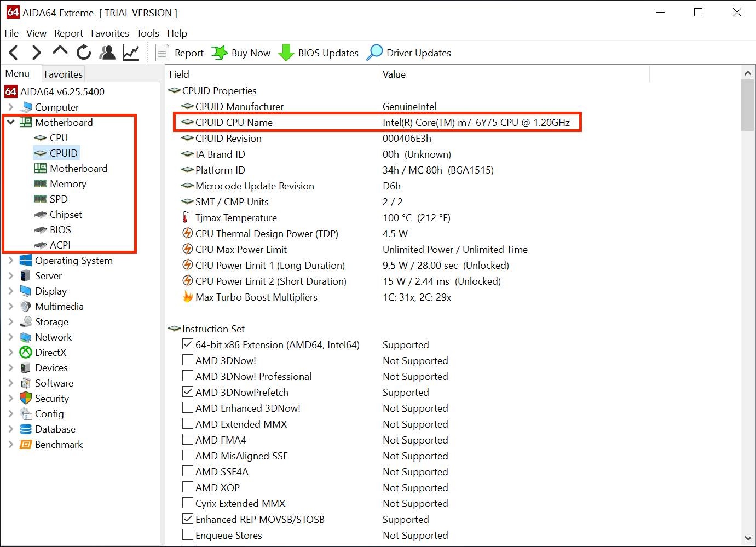Click the Forward navigation arrow
Image resolution: width=756 pixels, height=547 pixels.
pyautogui.click(x=36, y=53)
